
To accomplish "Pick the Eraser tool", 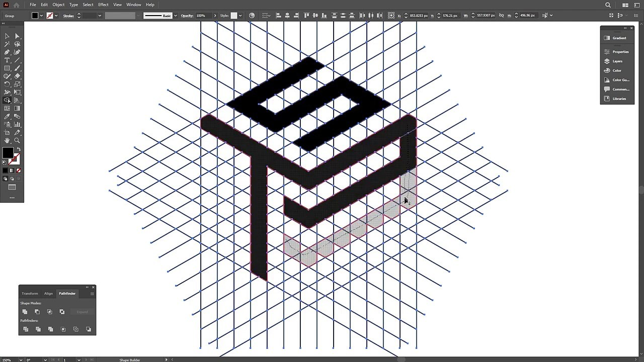I will (x=17, y=76).
